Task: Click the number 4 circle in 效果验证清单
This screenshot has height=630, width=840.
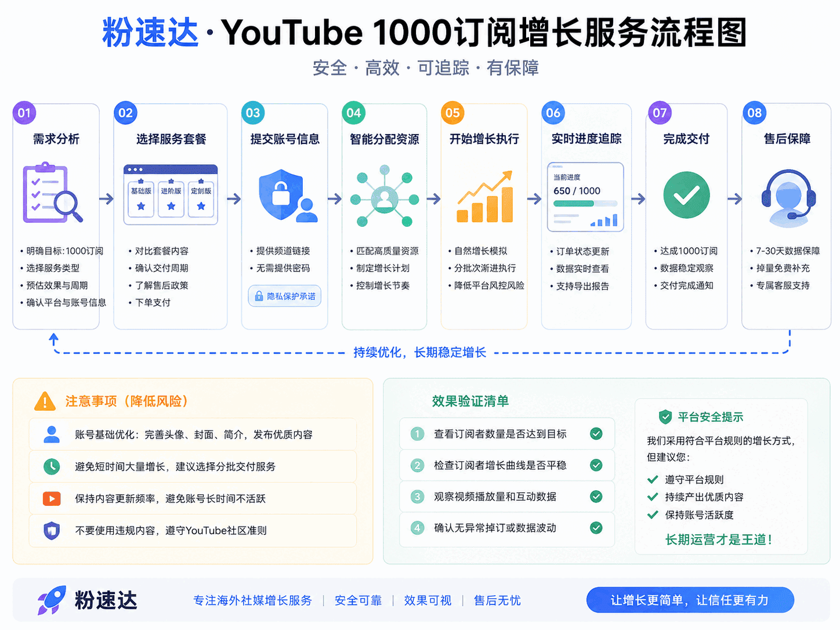Action: pos(417,527)
